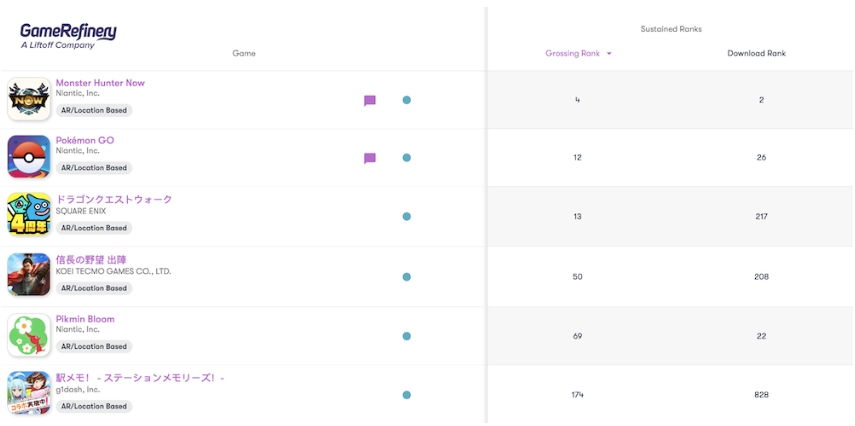
Task: Click AR/Location Based tag under 信長の野望 出陣
Action: coord(94,288)
